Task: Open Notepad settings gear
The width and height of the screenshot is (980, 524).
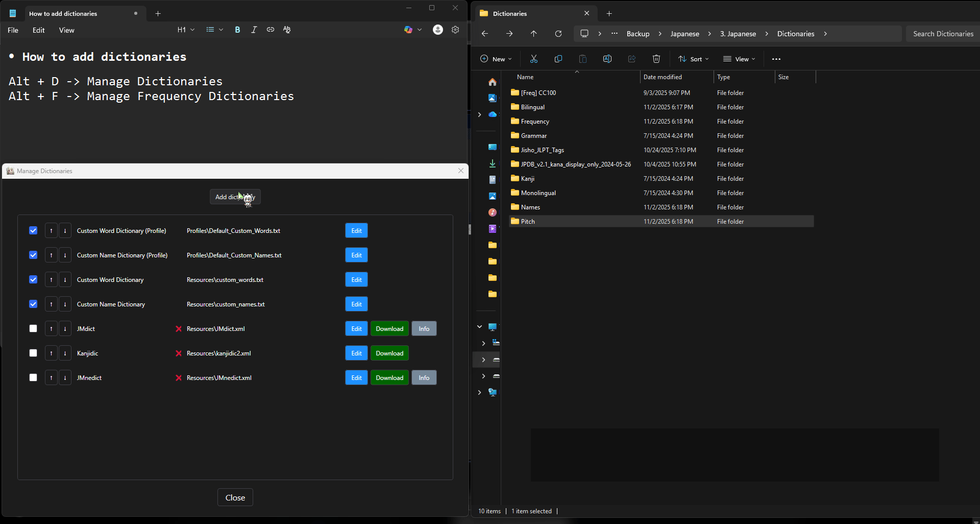Action: 455,30
